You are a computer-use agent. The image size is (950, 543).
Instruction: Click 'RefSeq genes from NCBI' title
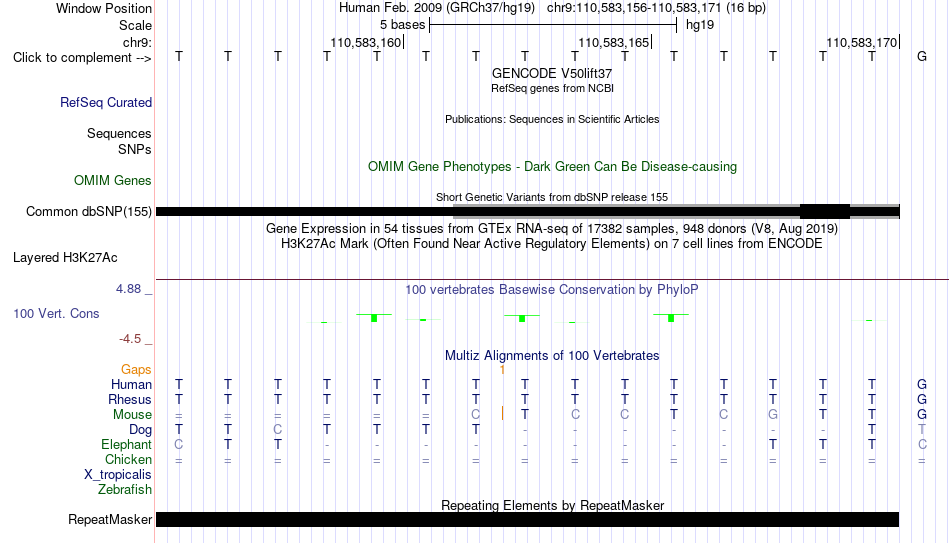[552, 88]
